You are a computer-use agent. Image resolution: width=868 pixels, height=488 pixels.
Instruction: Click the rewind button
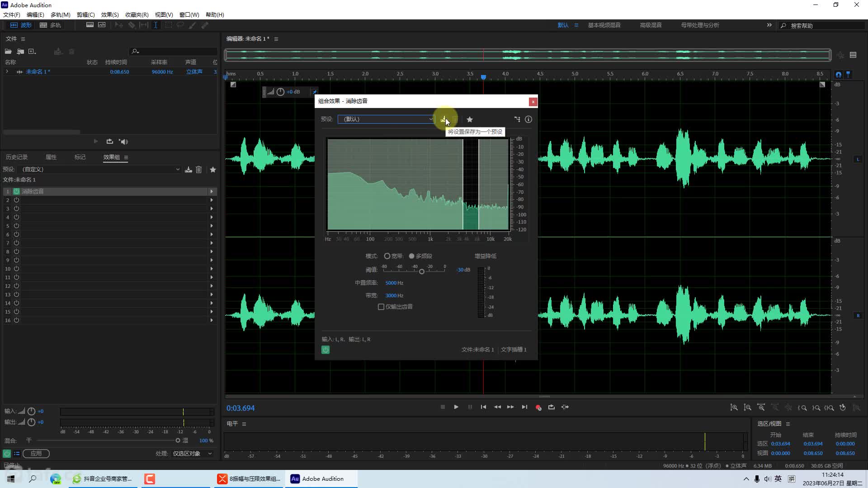pyautogui.click(x=497, y=407)
